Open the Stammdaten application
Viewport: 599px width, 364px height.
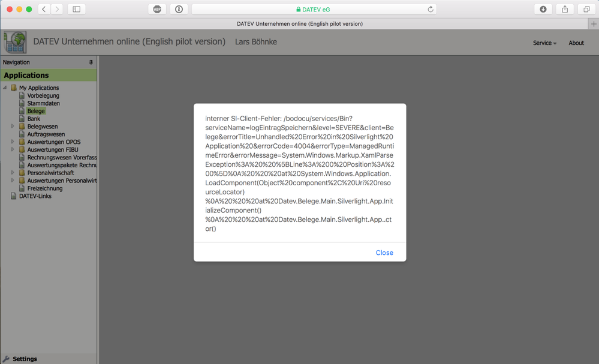coord(44,103)
